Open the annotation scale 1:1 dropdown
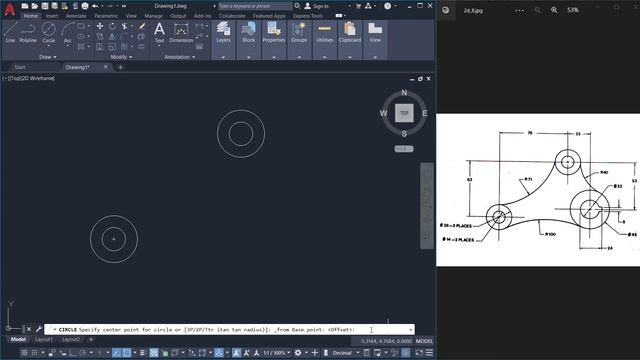 tap(276, 353)
